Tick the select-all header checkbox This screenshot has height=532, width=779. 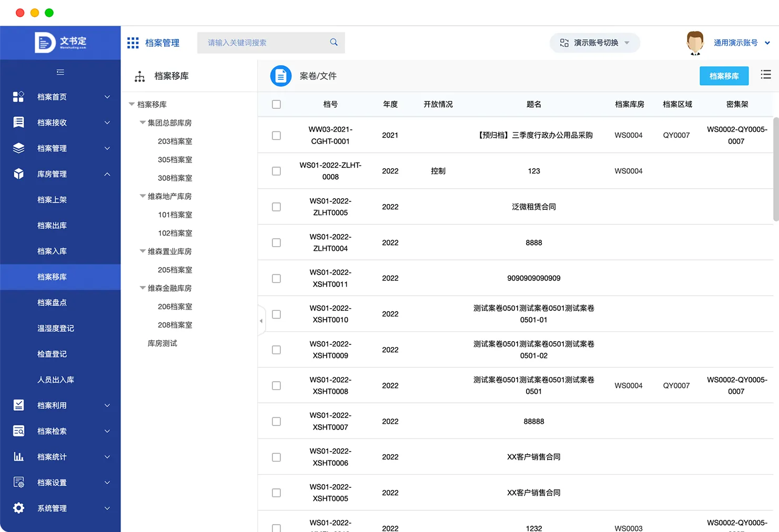click(276, 105)
